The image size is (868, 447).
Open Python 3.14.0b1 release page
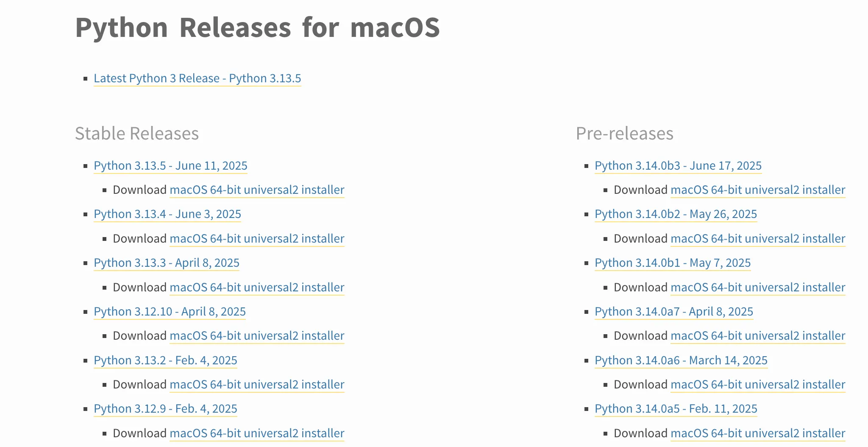[673, 263]
